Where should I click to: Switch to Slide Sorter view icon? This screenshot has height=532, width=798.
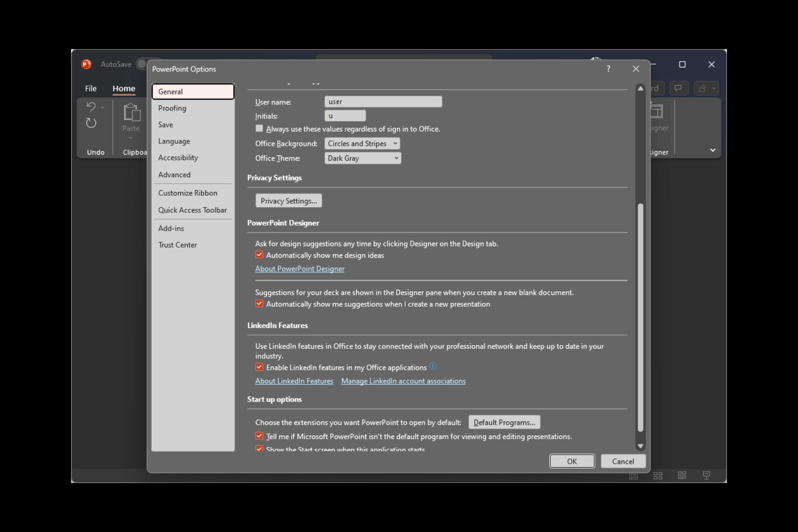click(x=658, y=475)
